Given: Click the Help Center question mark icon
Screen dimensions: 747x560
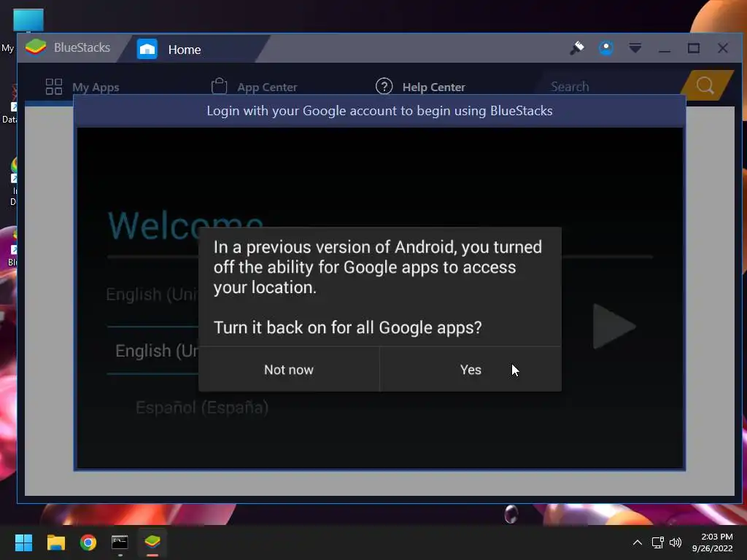Looking at the screenshot, I should [x=384, y=86].
